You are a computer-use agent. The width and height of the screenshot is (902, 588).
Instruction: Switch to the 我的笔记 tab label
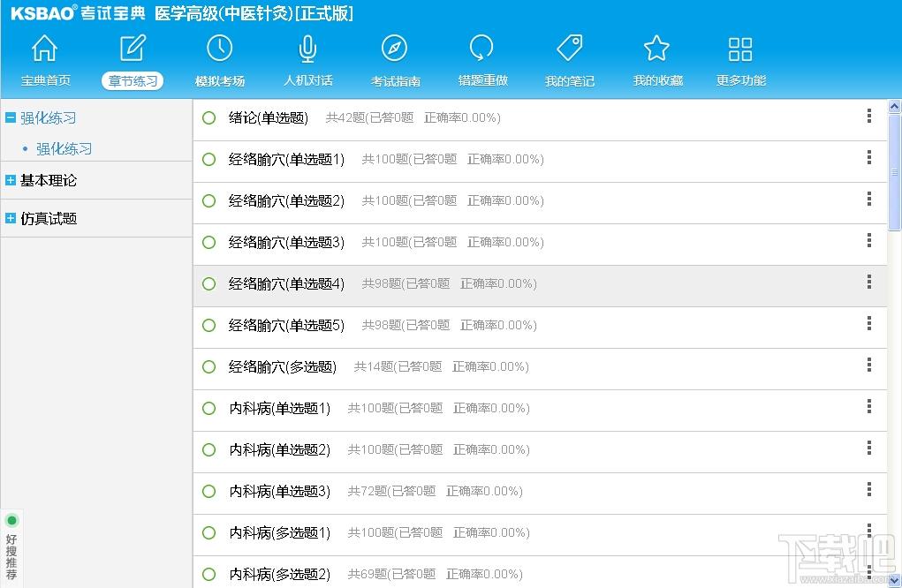(570, 81)
